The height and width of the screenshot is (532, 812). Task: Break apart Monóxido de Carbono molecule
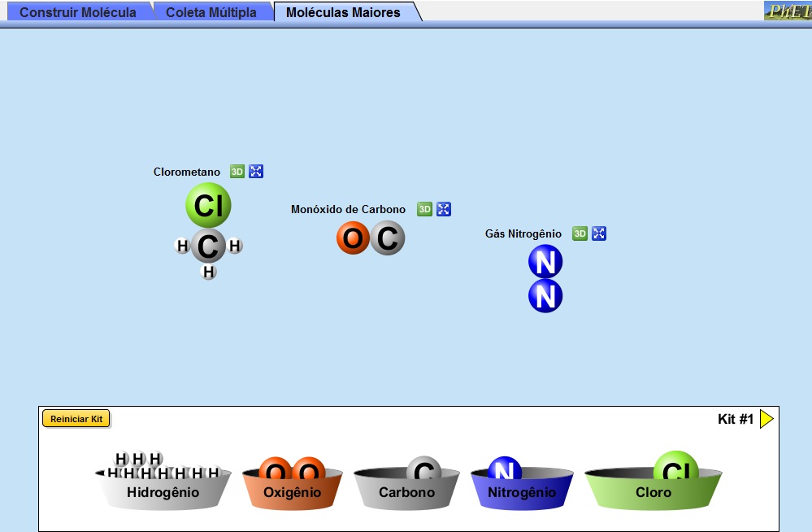[444, 209]
